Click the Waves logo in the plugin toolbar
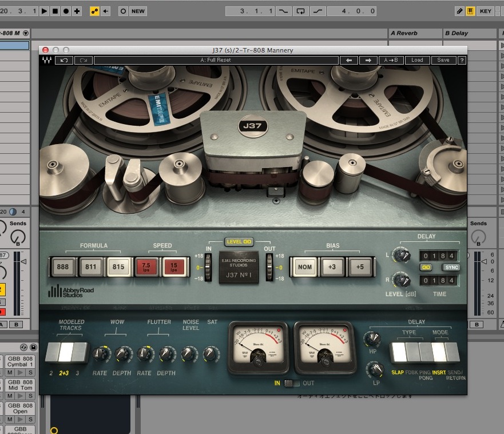 [x=47, y=60]
